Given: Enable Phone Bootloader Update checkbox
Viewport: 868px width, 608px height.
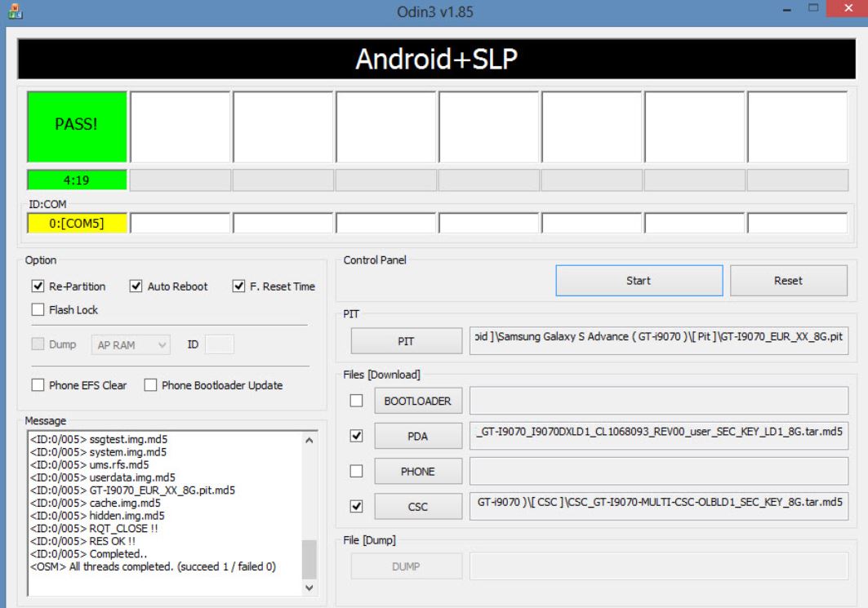Looking at the screenshot, I should (x=150, y=384).
